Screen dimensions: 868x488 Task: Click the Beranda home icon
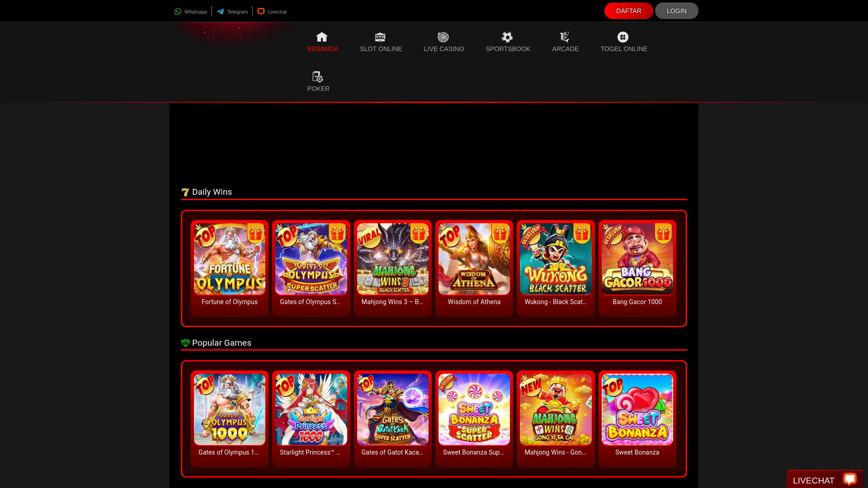(x=322, y=37)
